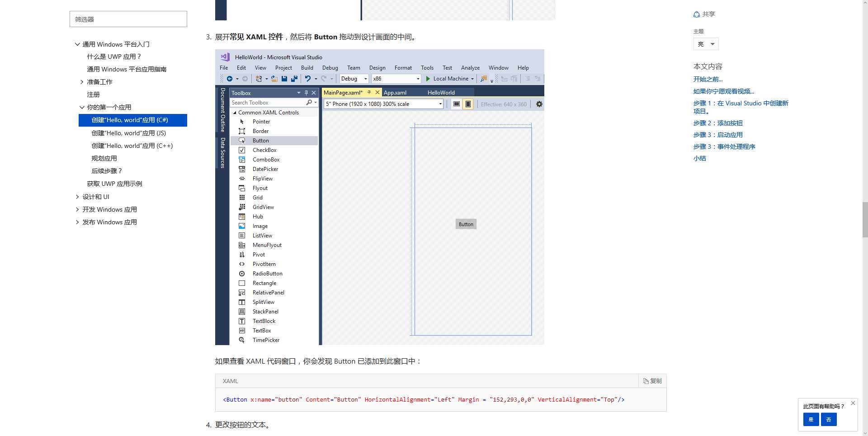Screen dimensions: 868x436
Task: Open the Design menu
Action: click(377, 68)
